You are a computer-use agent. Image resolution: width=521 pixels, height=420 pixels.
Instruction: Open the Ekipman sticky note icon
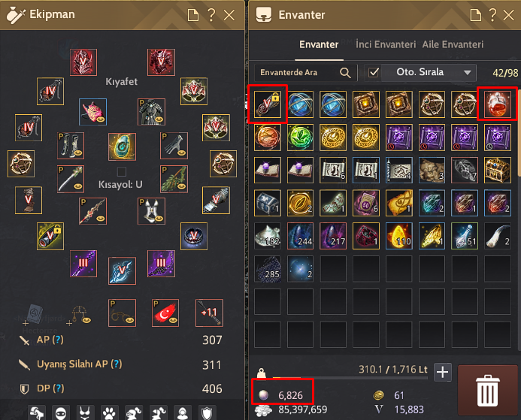coord(193,15)
